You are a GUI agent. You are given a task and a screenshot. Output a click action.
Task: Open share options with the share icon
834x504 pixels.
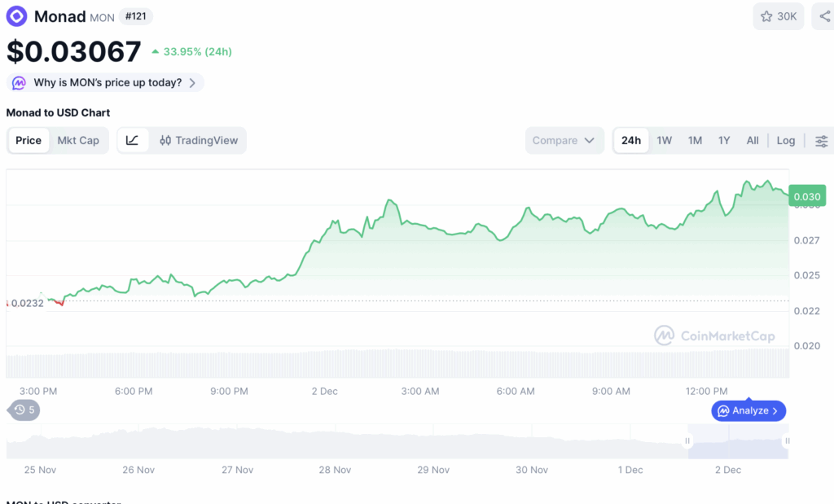(x=823, y=16)
